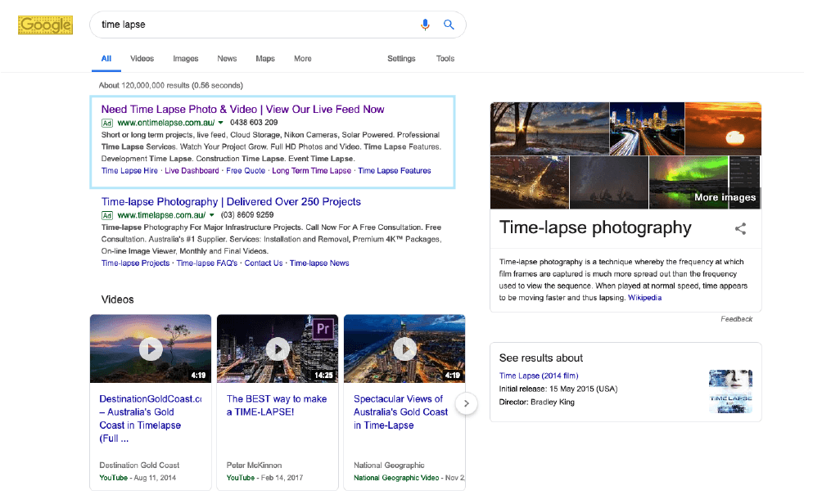The width and height of the screenshot is (822, 504).
Task: Play The BEST way to make a TIME-LAPSE video
Action: click(x=278, y=349)
